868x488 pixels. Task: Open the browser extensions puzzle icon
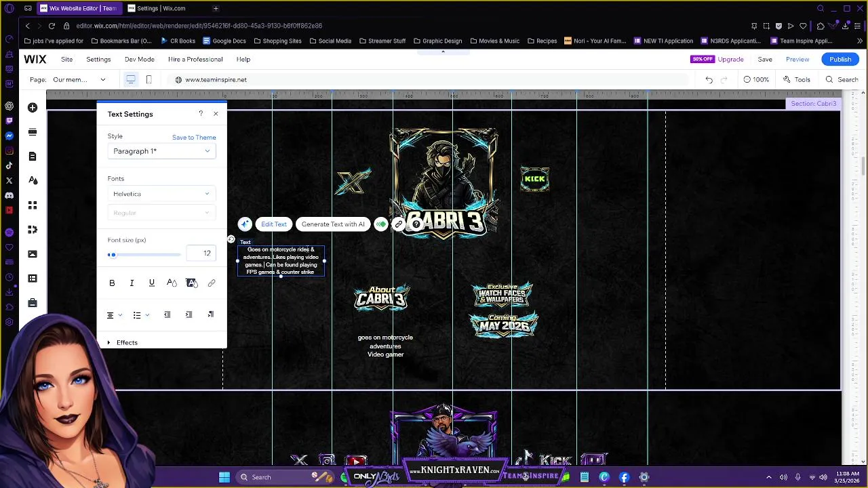[820, 26]
